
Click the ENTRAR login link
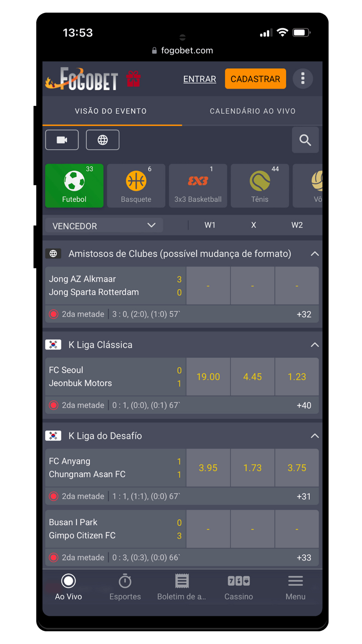(x=200, y=79)
